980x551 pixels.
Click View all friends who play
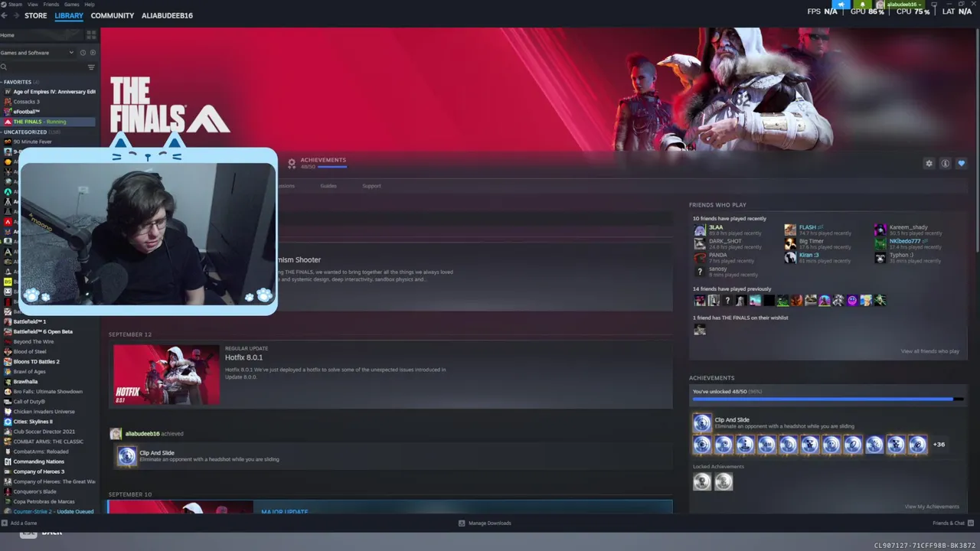(930, 351)
